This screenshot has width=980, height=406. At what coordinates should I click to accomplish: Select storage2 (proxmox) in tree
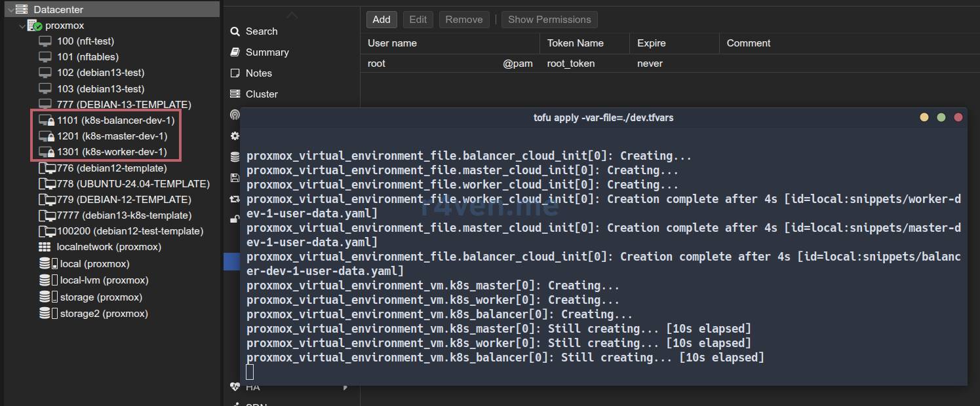[x=104, y=314]
